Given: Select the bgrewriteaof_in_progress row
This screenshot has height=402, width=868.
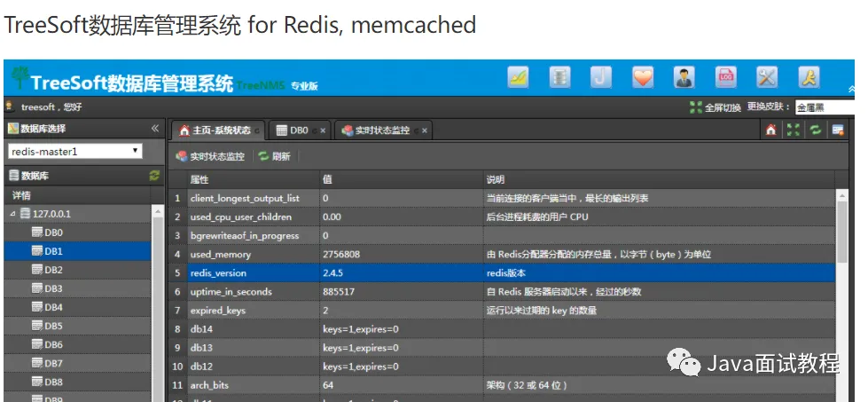Looking at the screenshot, I should [502, 236].
